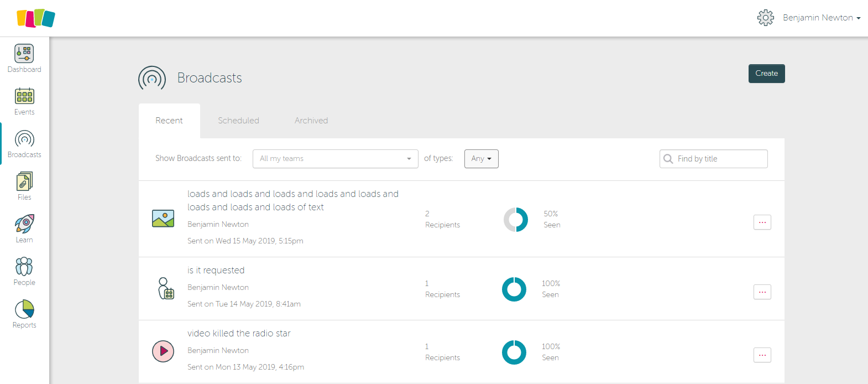
Task: Click '100% Seen' text for 'is it requested'
Action: click(551, 289)
